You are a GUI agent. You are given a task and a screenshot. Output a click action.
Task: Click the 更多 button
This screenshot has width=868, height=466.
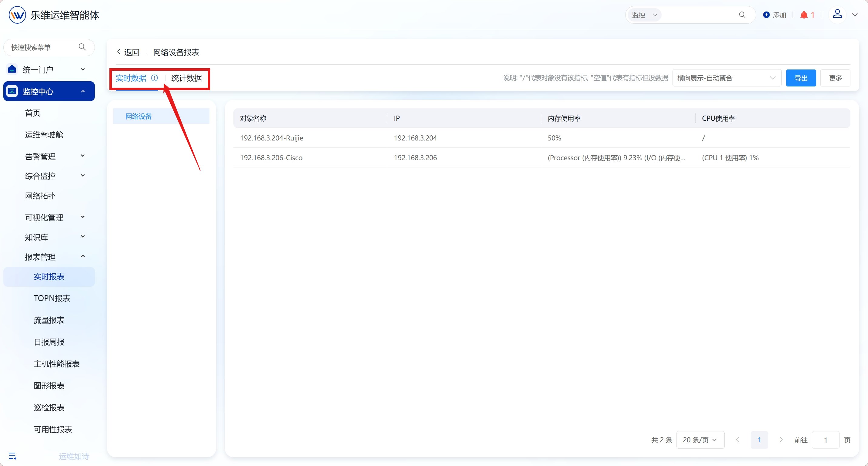[835, 78]
